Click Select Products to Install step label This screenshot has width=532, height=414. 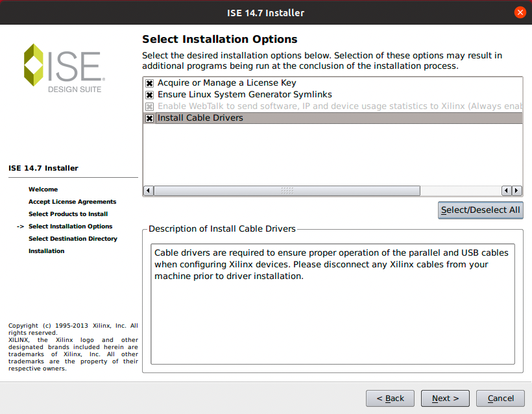(68, 213)
